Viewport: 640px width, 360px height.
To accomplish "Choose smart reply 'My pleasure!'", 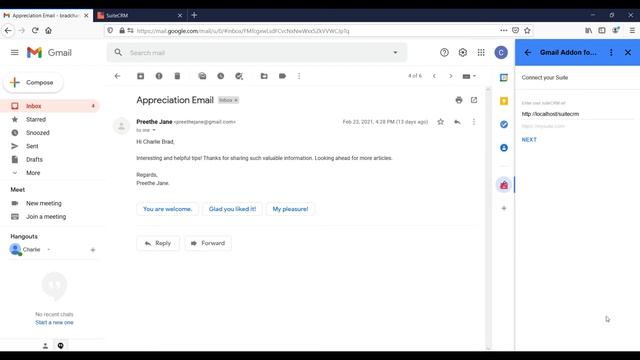I will [290, 209].
